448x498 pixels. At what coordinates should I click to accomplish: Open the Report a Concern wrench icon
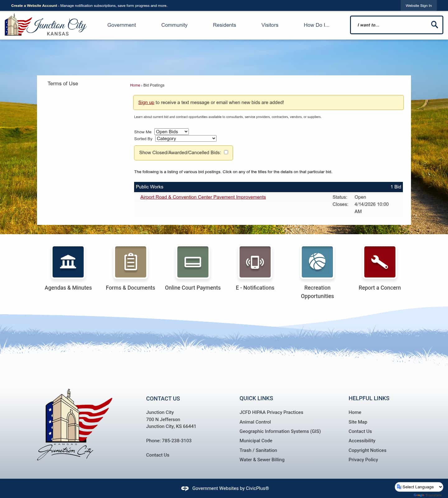(x=380, y=262)
